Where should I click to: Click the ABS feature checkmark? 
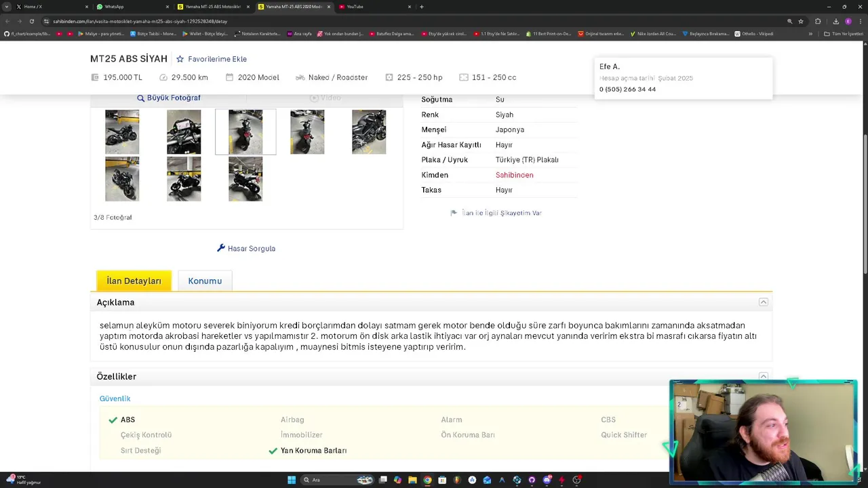point(113,420)
